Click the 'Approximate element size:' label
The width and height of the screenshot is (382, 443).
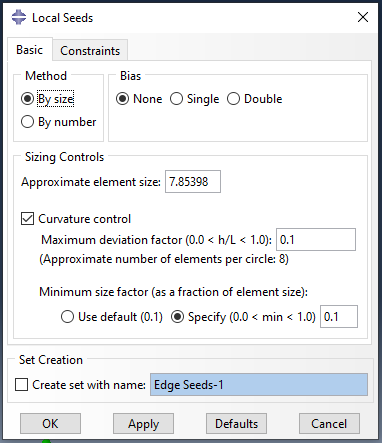pyautogui.click(x=91, y=182)
